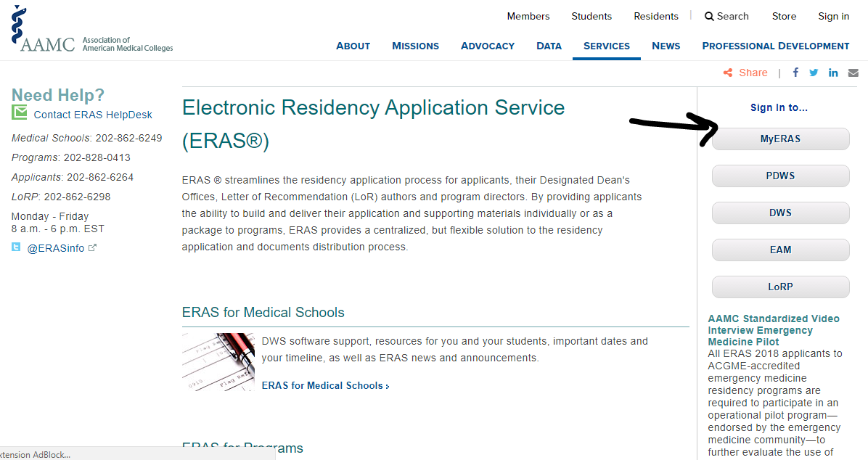Follow the Contact ERAS HelpDesk link

(92, 114)
